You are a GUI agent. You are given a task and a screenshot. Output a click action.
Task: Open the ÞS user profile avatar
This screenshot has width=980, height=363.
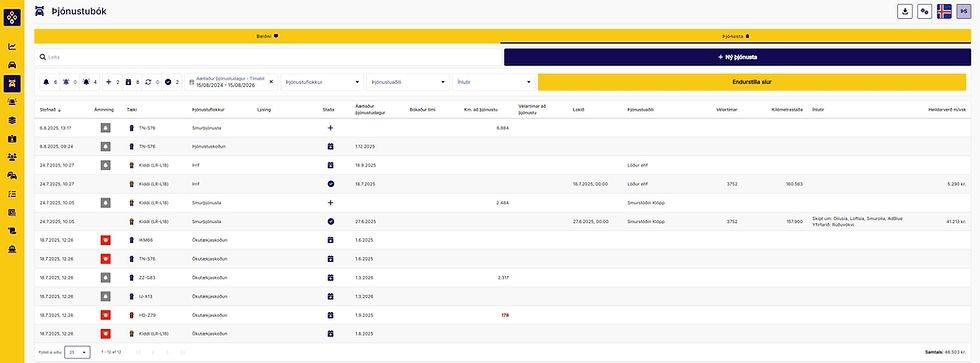pos(964,11)
